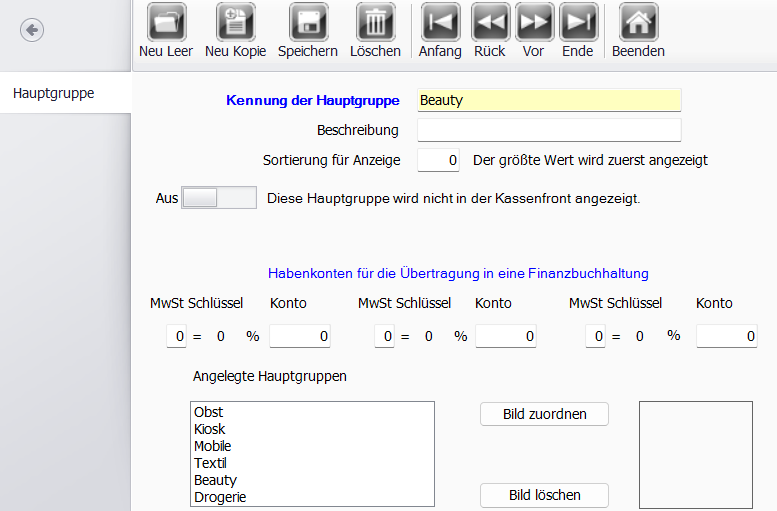Viewport: 777px width, 511px height.
Task: Jump to last record with Ende
Action: pos(578,22)
